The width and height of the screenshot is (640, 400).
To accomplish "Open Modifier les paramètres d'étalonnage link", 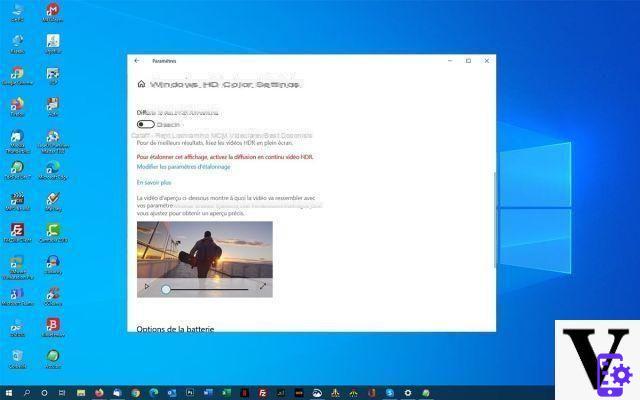I will point(183,167).
